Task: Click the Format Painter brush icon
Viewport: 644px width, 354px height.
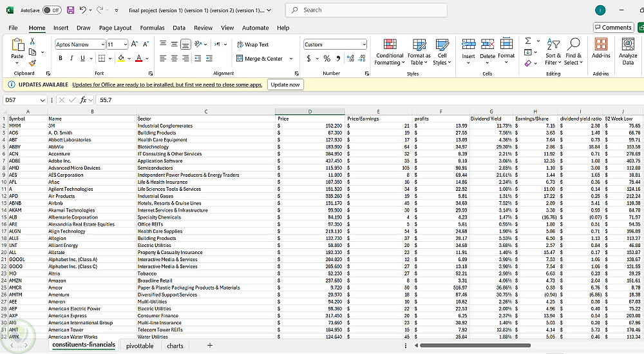Action: click(x=32, y=63)
